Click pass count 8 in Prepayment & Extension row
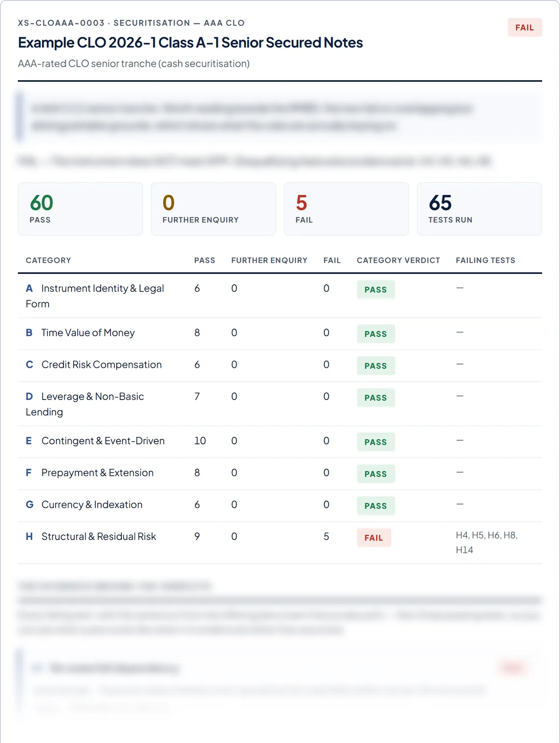 [197, 473]
